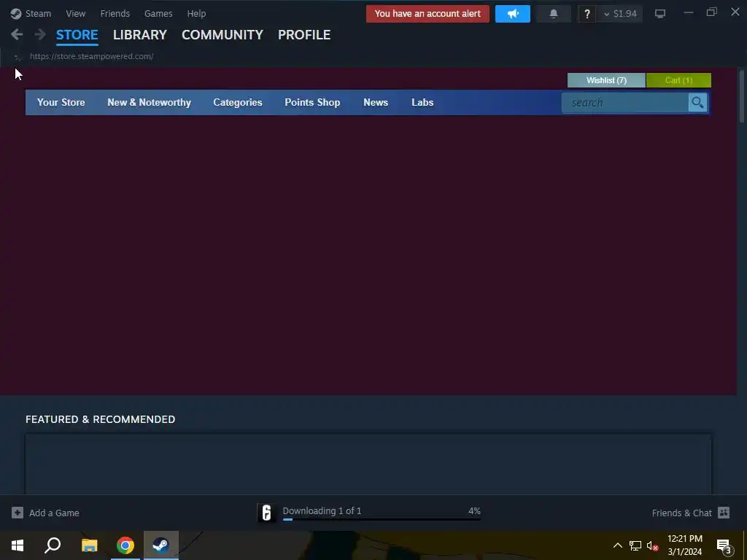Expand the Your Store menu
This screenshot has height=560, width=747.
coord(61,102)
